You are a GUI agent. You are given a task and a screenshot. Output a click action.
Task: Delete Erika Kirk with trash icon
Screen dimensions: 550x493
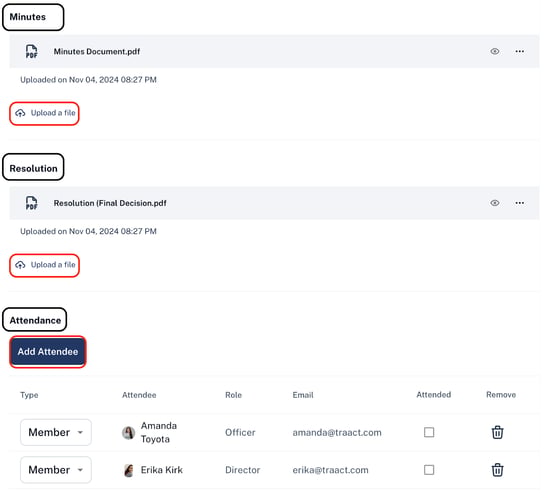tap(497, 470)
